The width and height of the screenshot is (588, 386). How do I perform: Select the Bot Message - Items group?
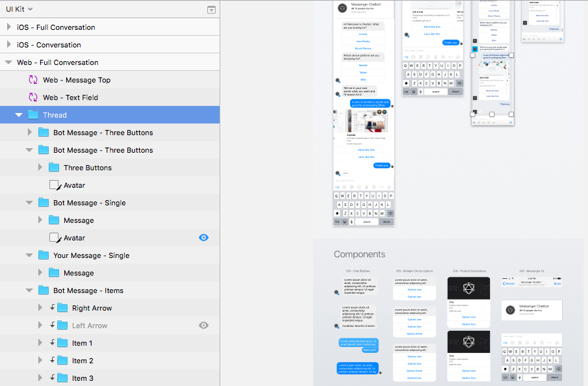88,290
